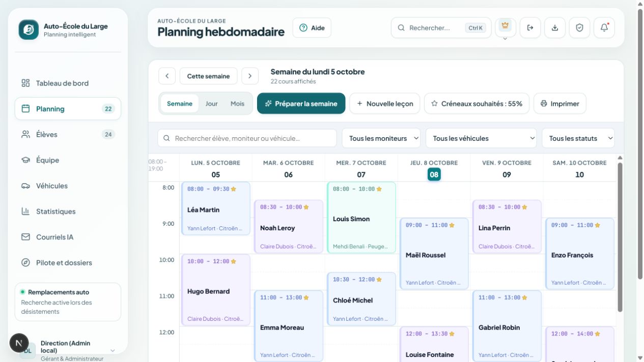Open Lina Perrin lesson card

tap(507, 227)
